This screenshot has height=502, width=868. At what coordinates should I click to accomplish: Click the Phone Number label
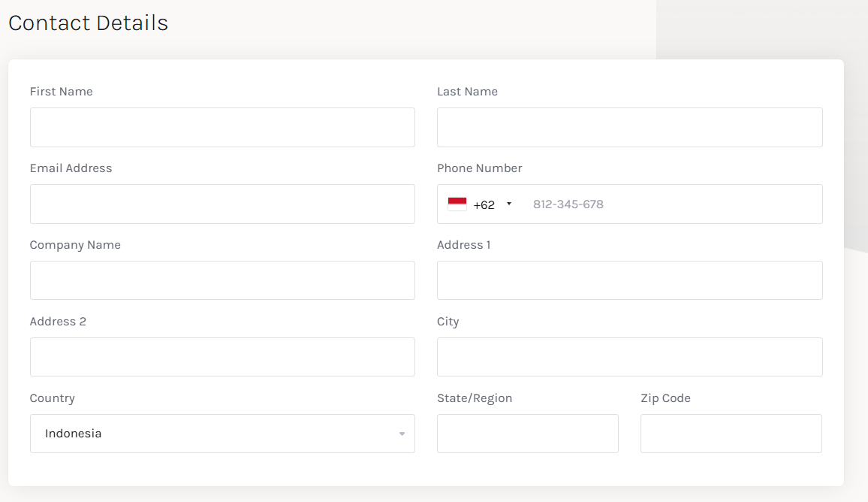[479, 168]
